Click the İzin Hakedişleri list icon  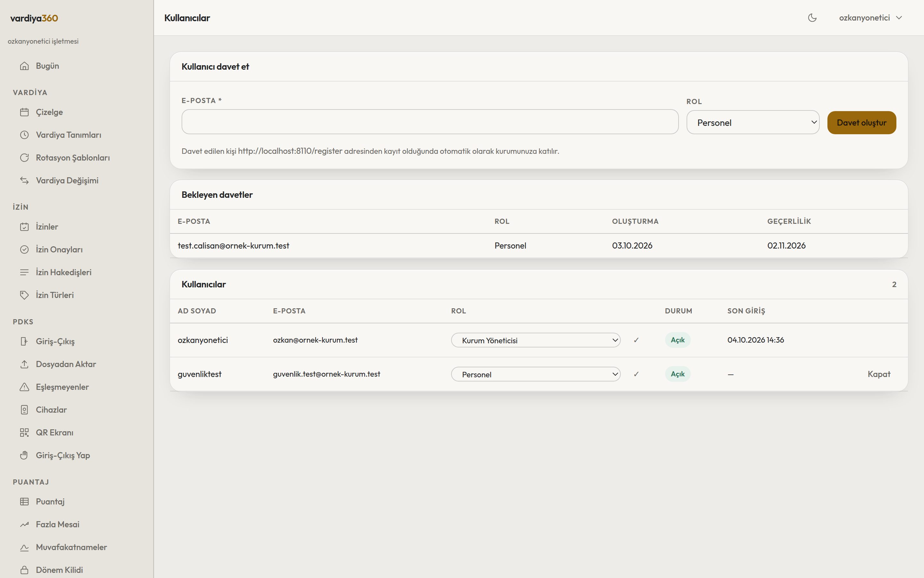click(x=24, y=272)
